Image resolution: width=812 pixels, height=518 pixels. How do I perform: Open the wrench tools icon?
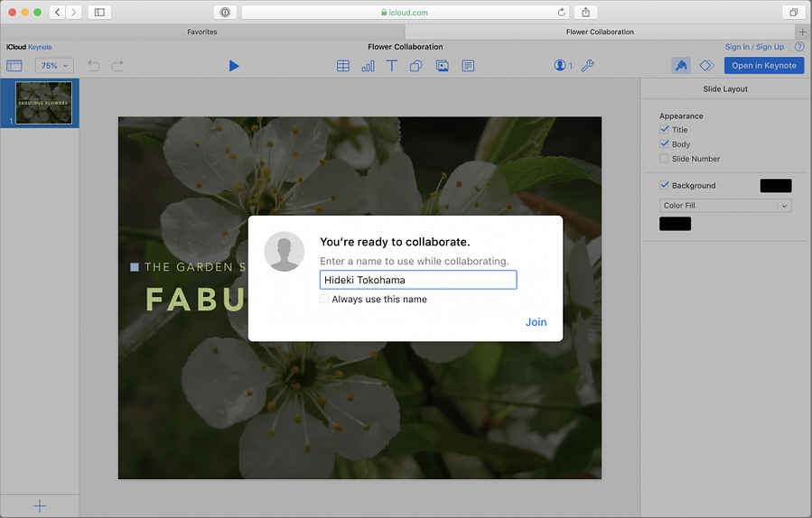587,66
